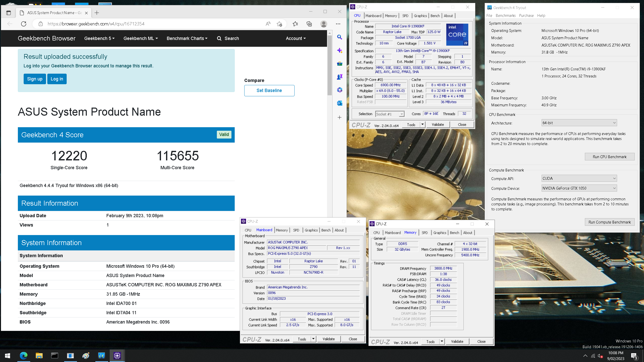This screenshot has height=362, width=644.
Task: Click Search in the Geekbench navbar
Action: pos(228,38)
